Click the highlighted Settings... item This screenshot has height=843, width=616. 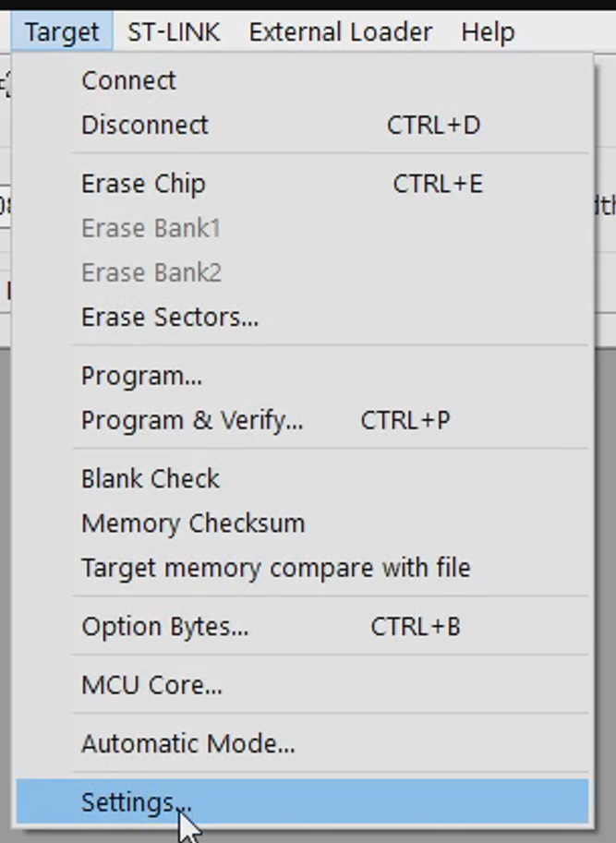tap(137, 801)
